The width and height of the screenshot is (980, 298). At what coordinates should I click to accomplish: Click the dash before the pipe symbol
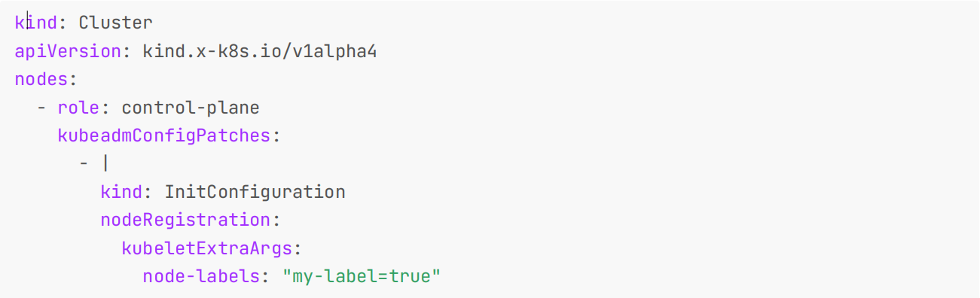tap(84, 163)
